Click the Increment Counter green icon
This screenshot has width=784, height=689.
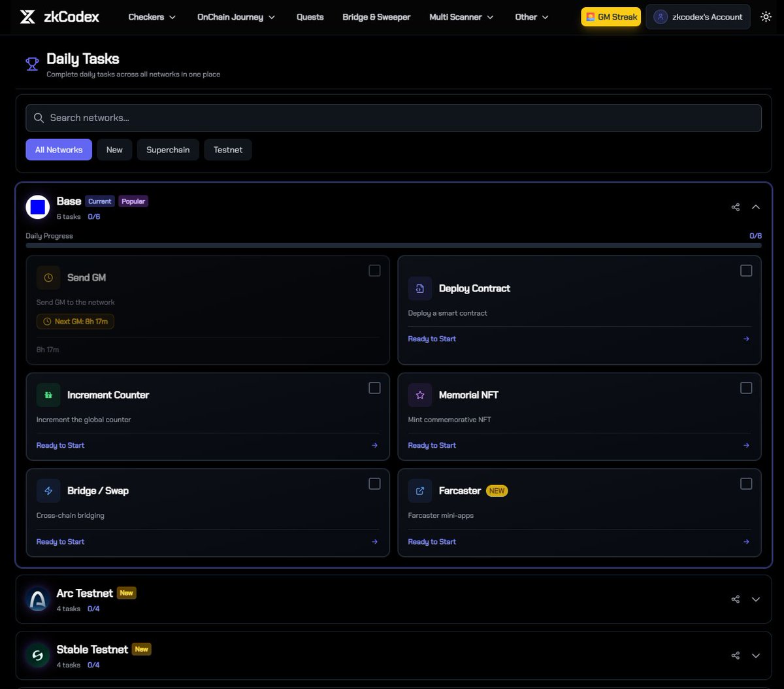[48, 395]
